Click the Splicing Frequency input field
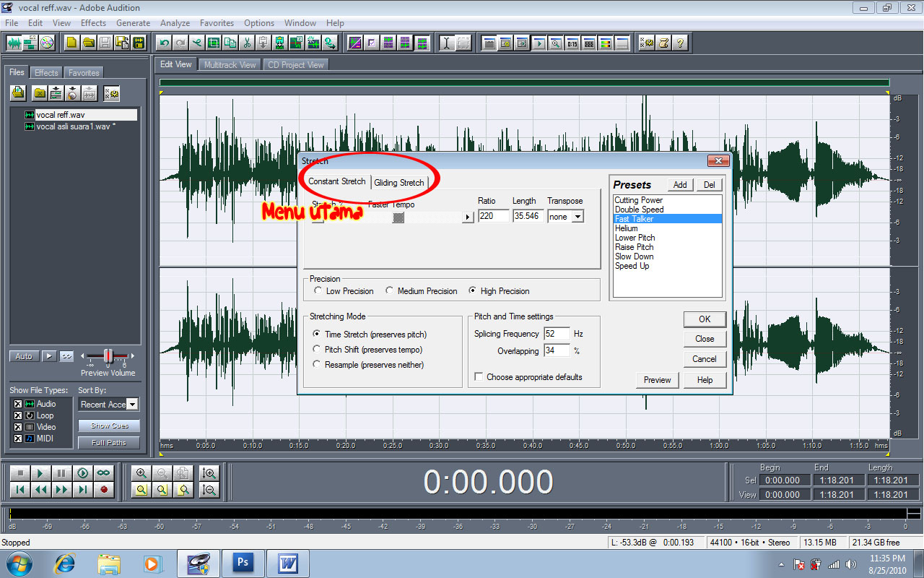This screenshot has width=924, height=578. coord(557,334)
